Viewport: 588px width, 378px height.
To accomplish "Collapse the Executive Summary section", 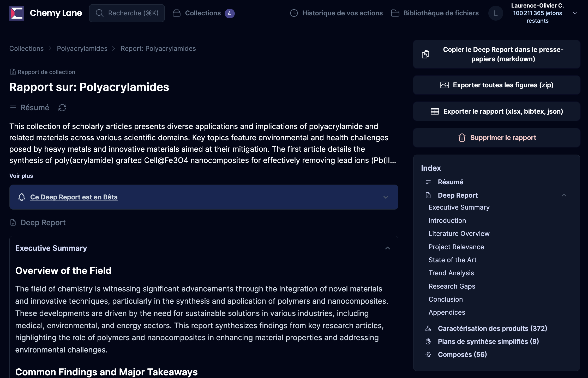I will [387, 248].
